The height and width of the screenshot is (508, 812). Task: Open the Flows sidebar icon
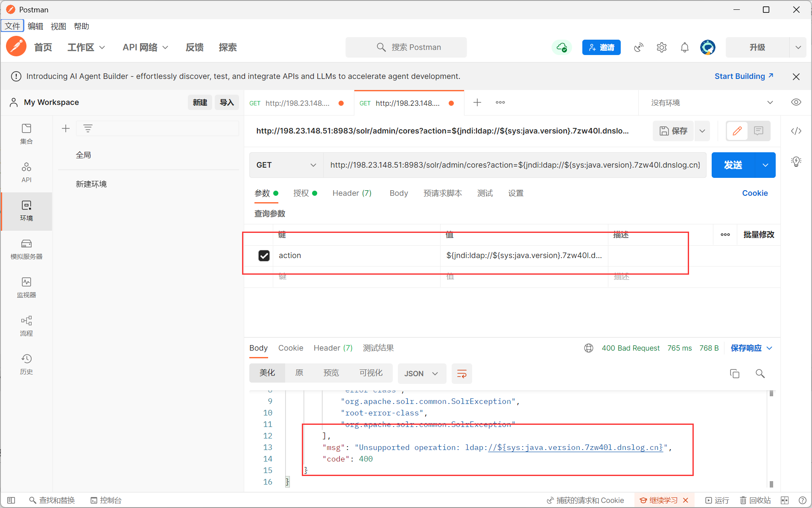26,326
